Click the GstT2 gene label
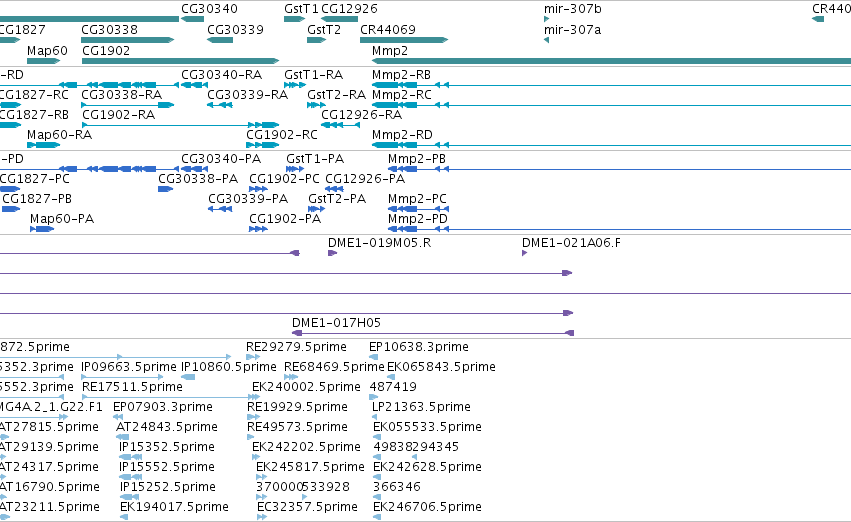Viewport: 851px width, 522px height. pos(324,30)
